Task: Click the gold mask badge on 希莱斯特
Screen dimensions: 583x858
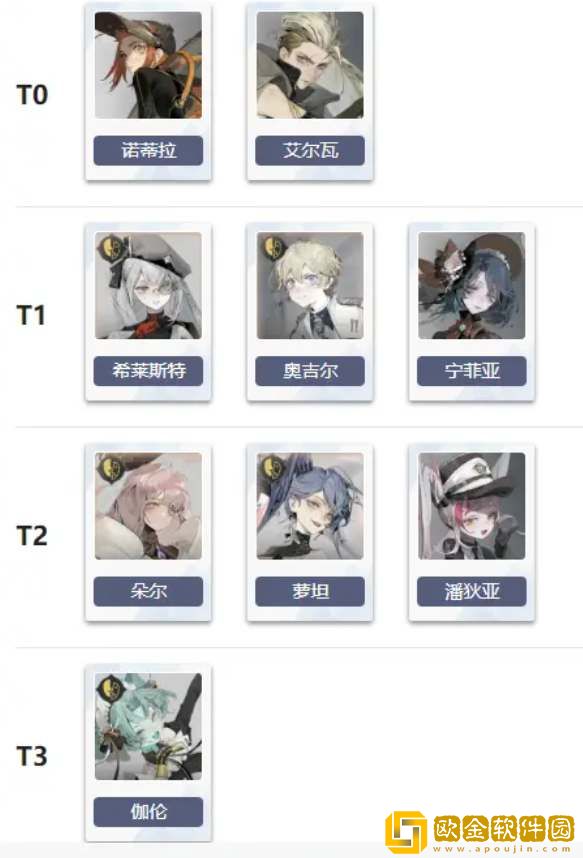Action: pos(108,248)
